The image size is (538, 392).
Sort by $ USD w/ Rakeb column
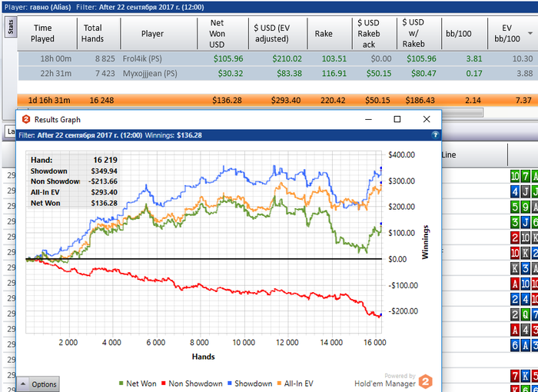pos(413,33)
